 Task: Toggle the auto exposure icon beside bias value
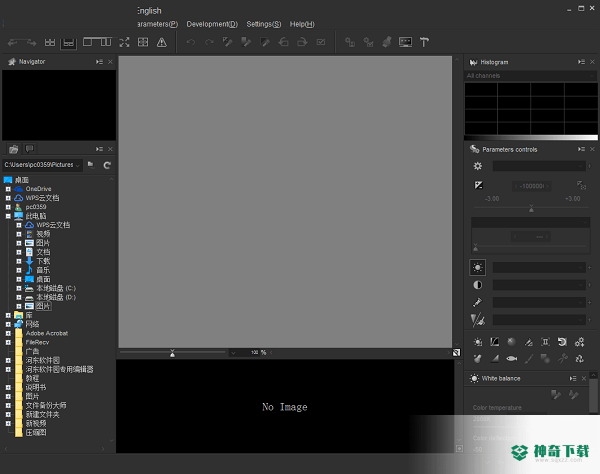[581, 186]
